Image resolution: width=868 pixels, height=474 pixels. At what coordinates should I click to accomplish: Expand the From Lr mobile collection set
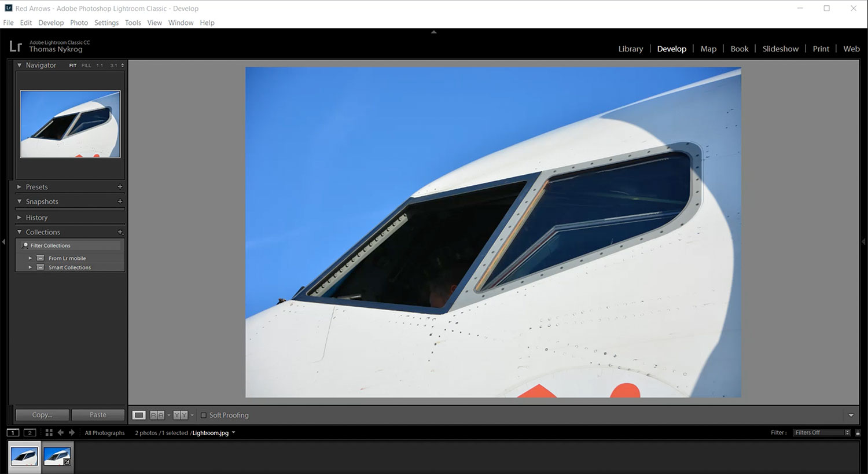coord(30,258)
